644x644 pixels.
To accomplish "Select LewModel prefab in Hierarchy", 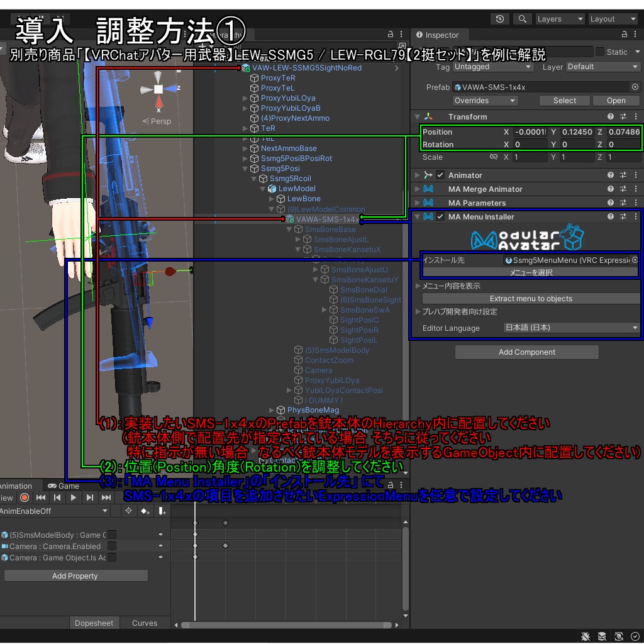I will pos(297,189).
